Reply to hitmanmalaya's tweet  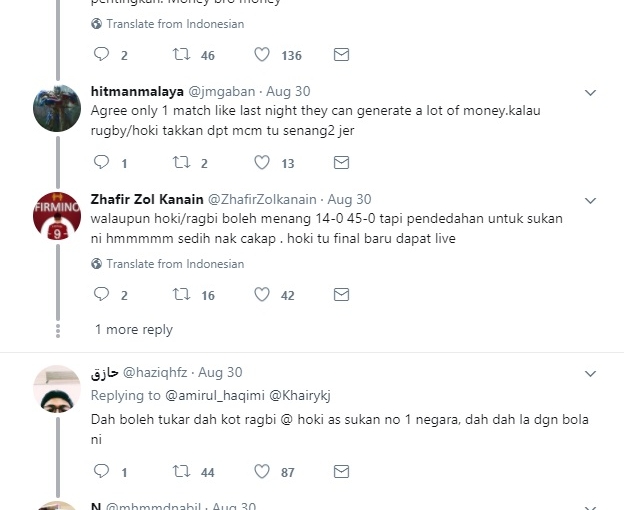101,162
